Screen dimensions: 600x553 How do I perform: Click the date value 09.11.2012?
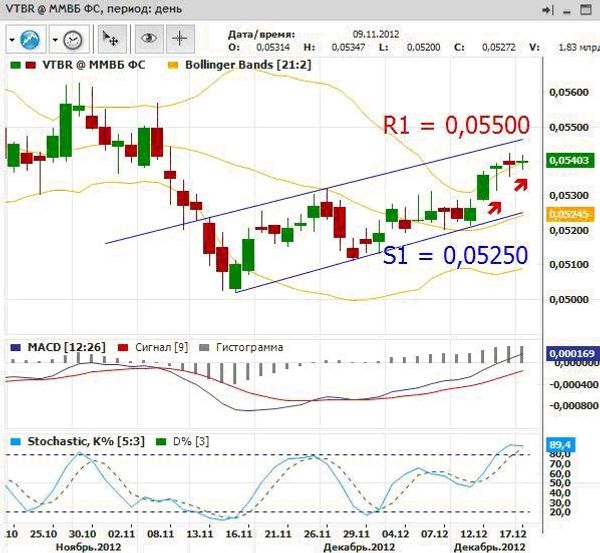point(376,34)
